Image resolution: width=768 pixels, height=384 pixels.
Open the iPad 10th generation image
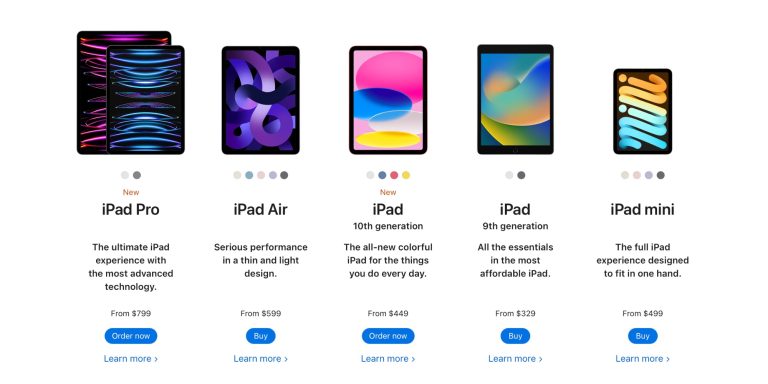tap(388, 100)
